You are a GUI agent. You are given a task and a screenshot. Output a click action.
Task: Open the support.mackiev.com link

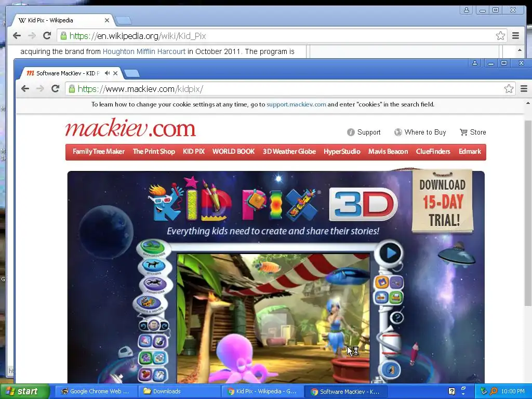pos(296,104)
